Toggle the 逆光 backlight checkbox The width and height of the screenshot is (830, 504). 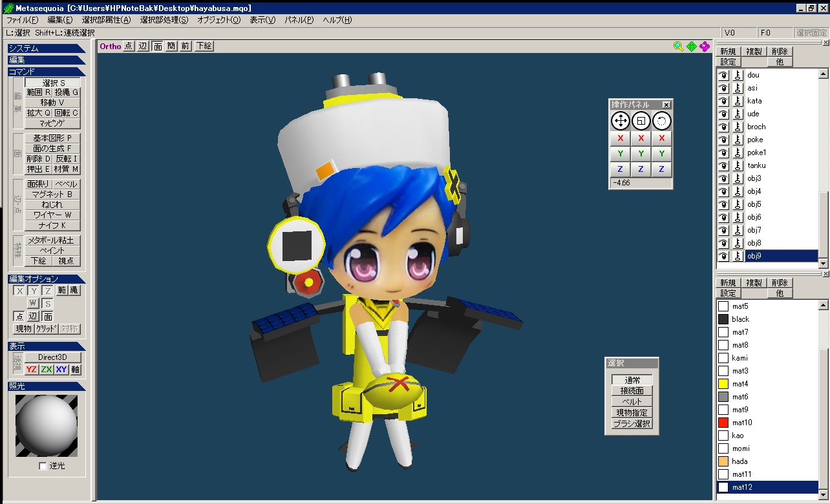click(43, 466)
